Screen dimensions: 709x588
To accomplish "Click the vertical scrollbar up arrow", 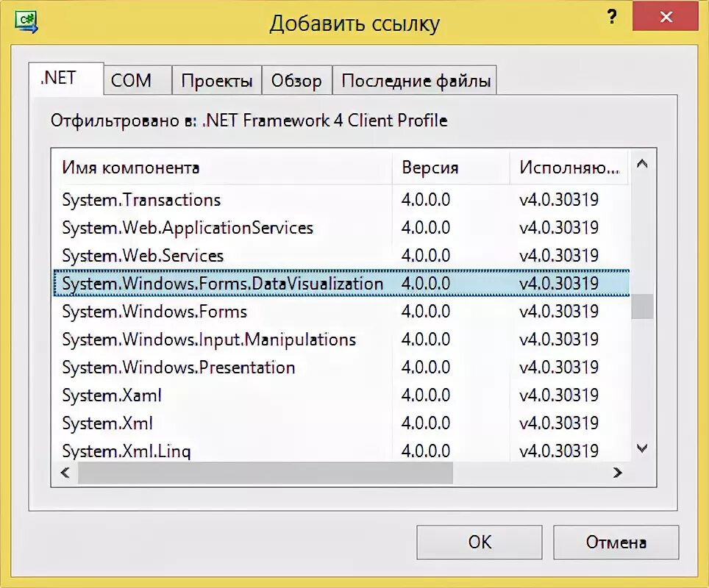I will point(642,164).
